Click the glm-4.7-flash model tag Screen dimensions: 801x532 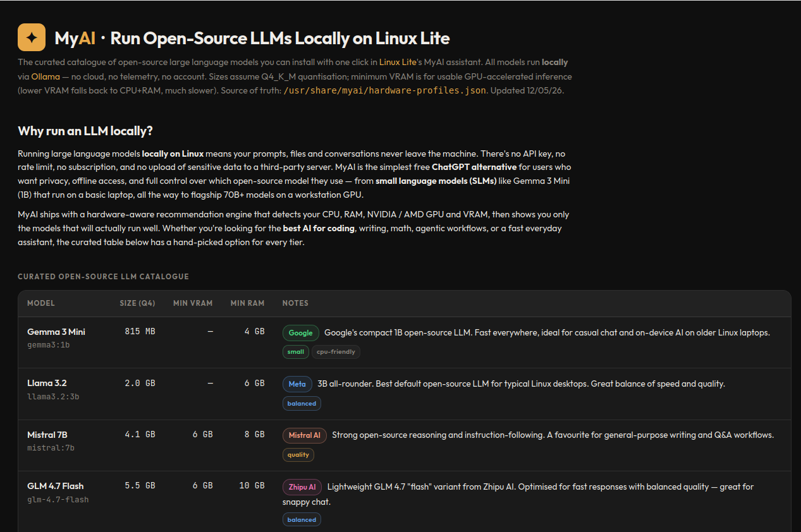click(x=58, y=500)
